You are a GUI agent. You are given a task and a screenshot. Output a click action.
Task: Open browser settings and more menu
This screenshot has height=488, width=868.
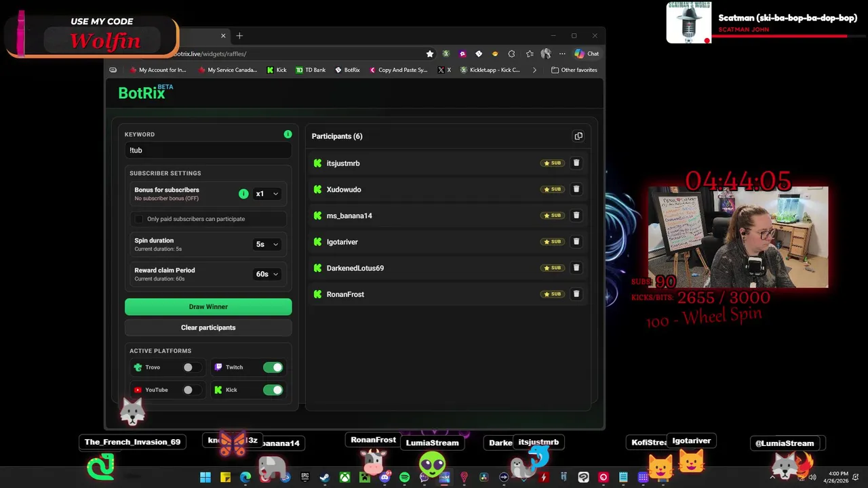pos(562,54)
